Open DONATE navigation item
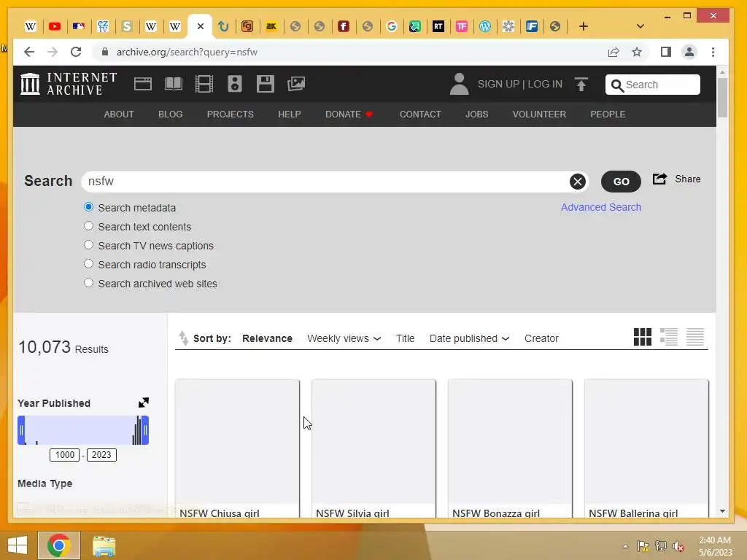This screenshot has height=560, width=747. click(349, 114)
